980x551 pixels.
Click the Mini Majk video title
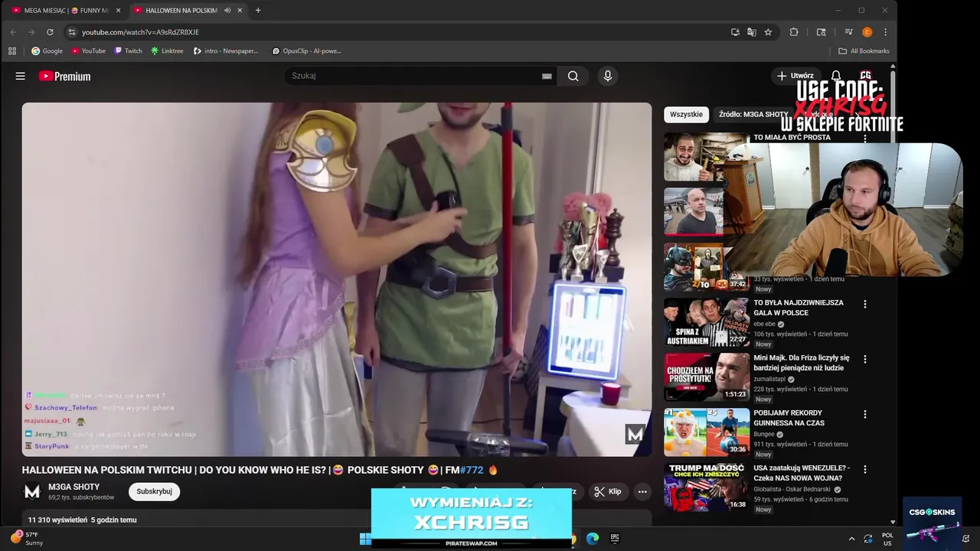pos(802,363)
